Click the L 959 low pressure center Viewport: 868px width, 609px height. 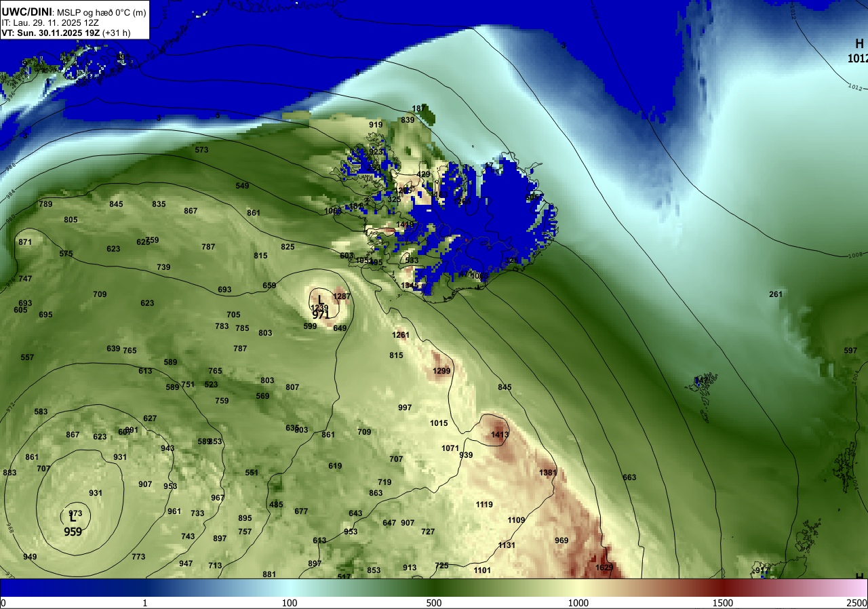tap(73, 525)
